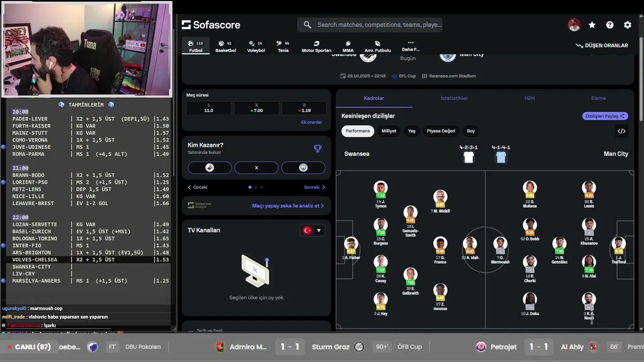
Task: Switch to the Kadrolar tab
Action: 374,98
